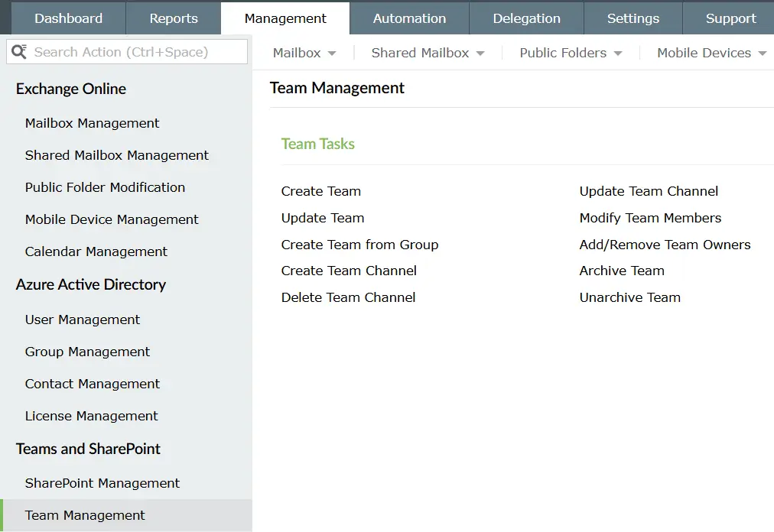Screen dimensions: 774x532
Task: Click the search magnifier icon
Action: (20, 51)
